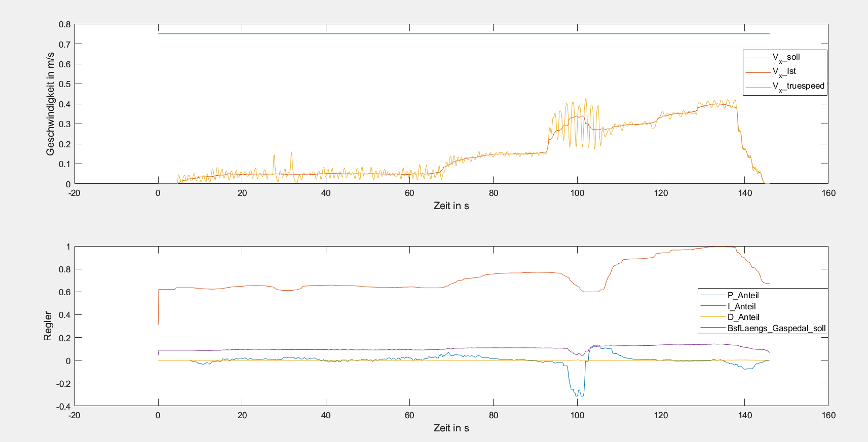Viewport: 868px width, 442px height.
Task: Click 'Zeit in s' label under the lower plot
Action: [x=451, y=428]
